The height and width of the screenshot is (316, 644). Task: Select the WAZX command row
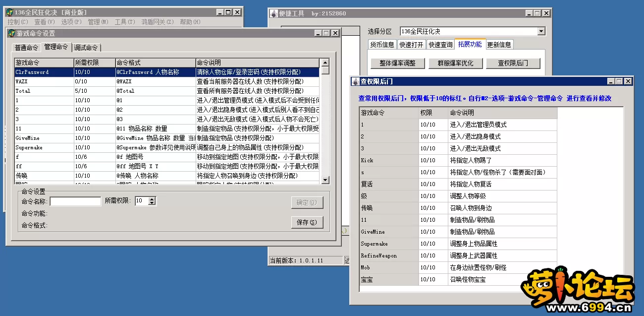pos(167,81)
